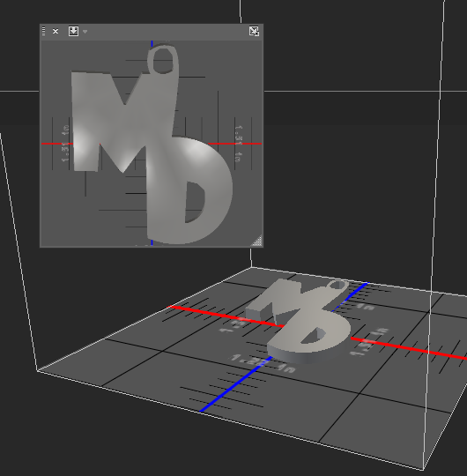Click the left 1.31 in label in secondary view

pos(65,144)
